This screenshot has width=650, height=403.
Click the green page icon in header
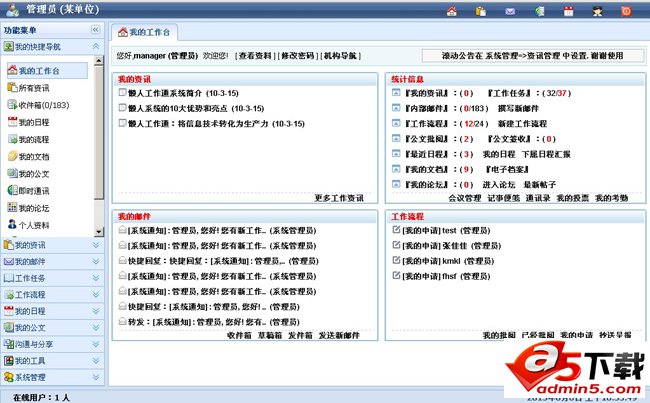(x=539, y=11)
